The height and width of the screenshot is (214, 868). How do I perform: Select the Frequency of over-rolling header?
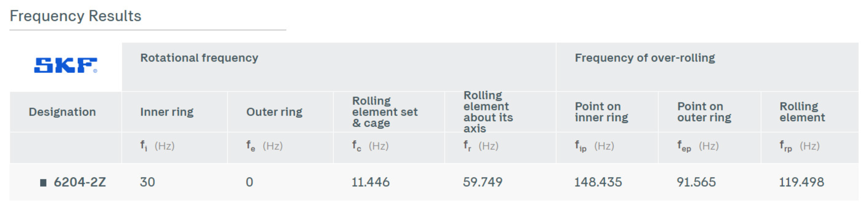tap(645, 58)
